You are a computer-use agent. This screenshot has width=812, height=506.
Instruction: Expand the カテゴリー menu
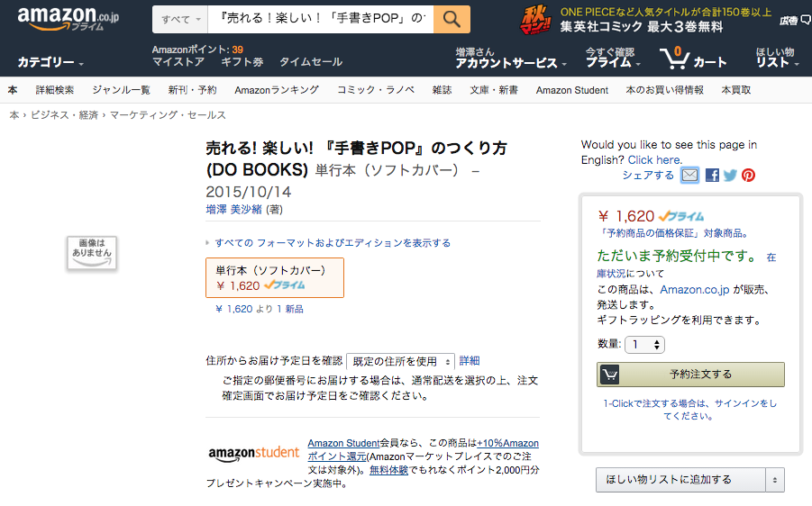(50, 63)
